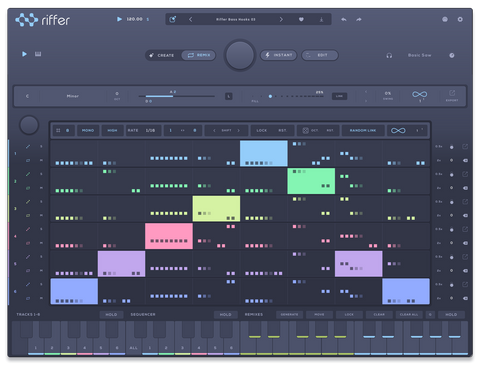Open the Basic Saw sound selector
Screen dimensions: 480x365
420,55
